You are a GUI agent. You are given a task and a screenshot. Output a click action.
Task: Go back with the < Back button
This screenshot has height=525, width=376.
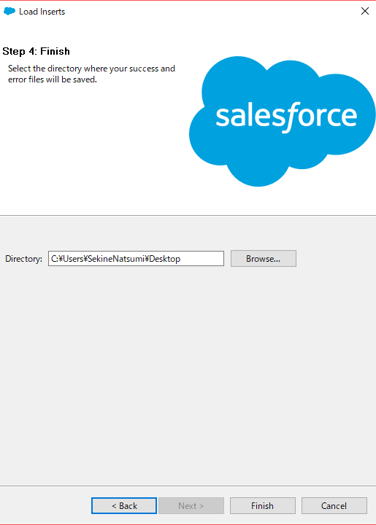pyautogui.click(x=124, y=505)
